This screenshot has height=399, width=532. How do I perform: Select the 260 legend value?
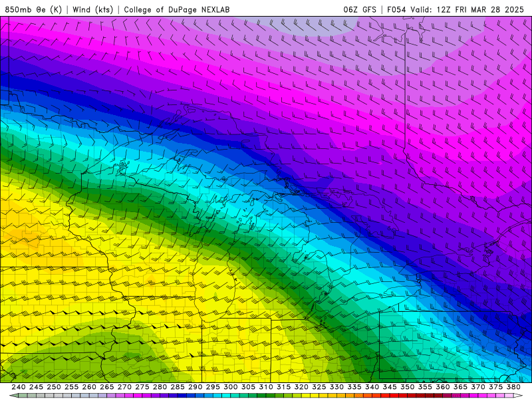tap(89, 387)
